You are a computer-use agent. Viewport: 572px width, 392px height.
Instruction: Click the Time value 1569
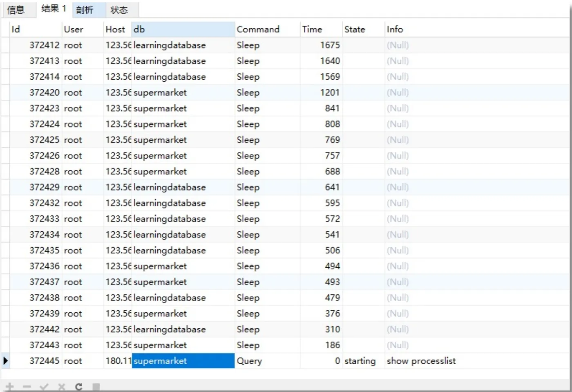330,77
